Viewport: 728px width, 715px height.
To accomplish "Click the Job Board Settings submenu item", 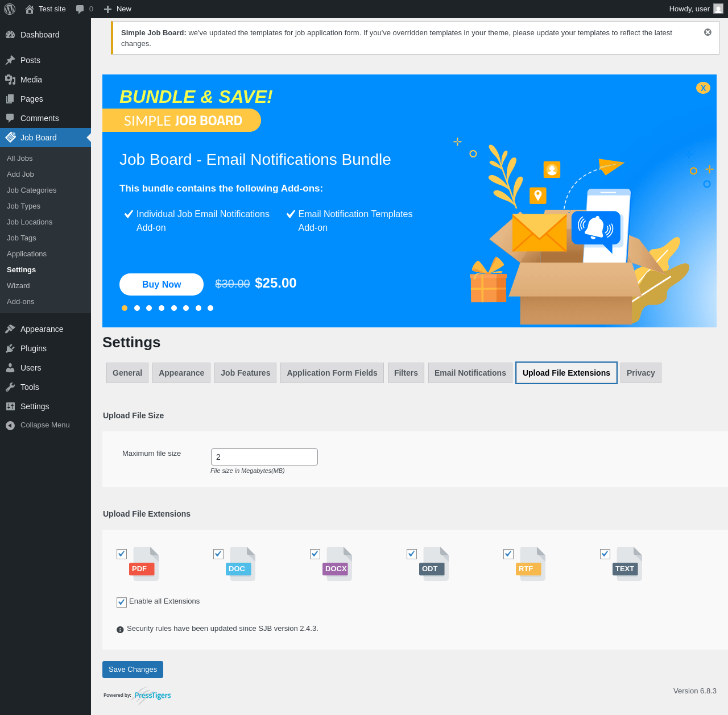I will coord(45,270).
